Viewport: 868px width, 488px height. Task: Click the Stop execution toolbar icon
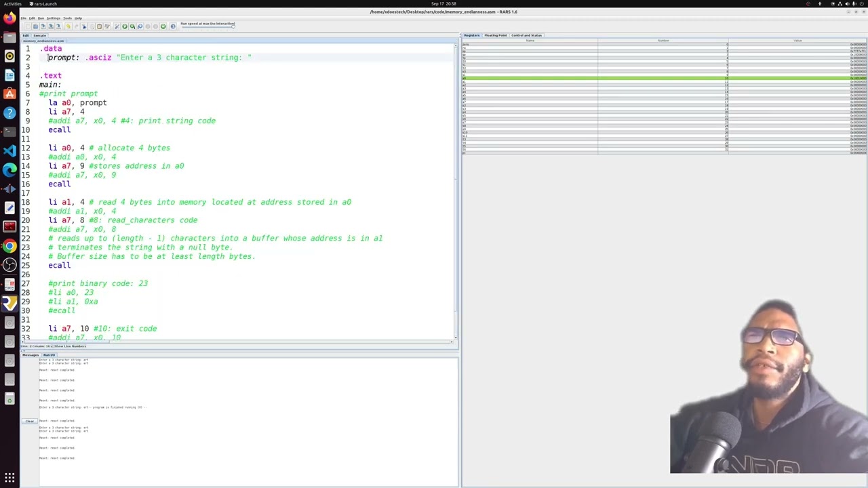click(x=155, y=26)
